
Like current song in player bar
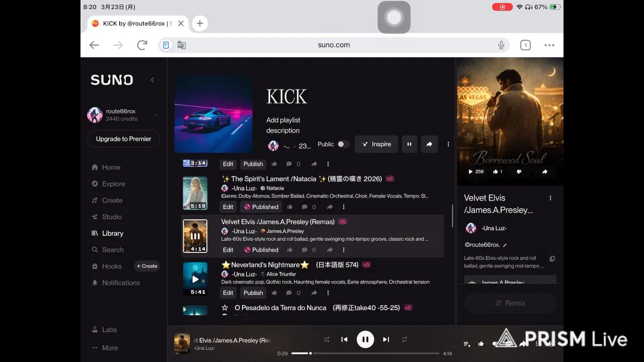point(481,344)
